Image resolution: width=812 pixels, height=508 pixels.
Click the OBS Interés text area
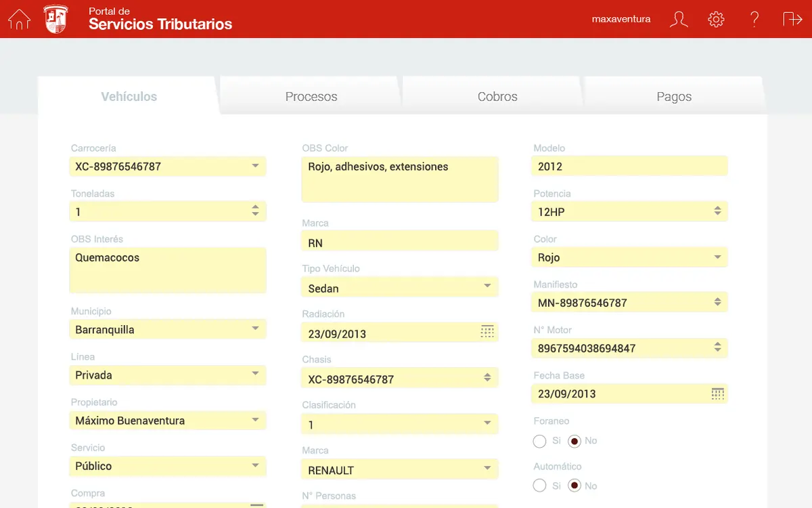click(x=168, y=270)
